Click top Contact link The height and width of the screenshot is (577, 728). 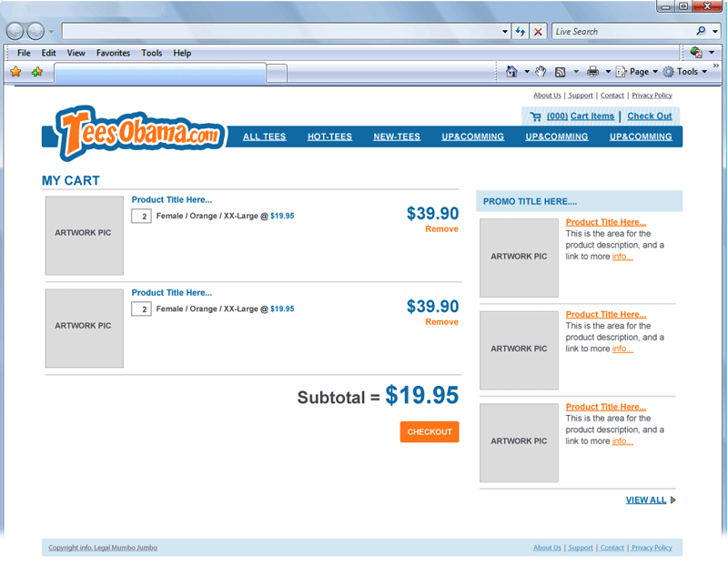tap(612, 96)
